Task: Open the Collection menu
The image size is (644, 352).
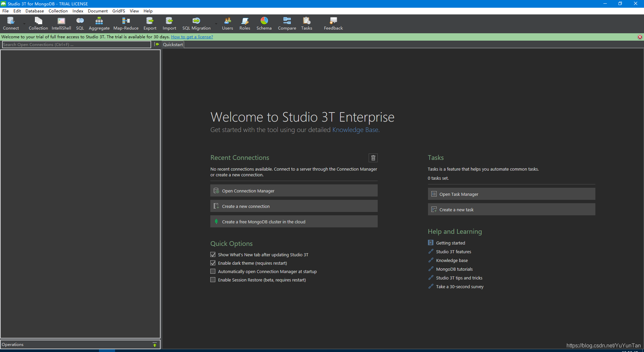Action: click(58, 11)
